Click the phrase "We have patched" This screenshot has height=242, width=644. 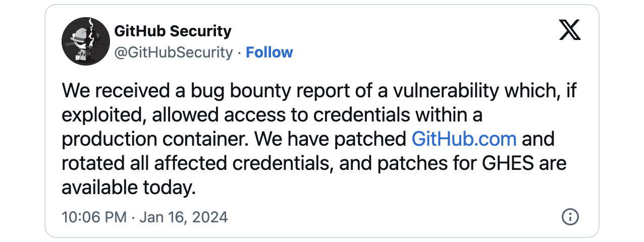tap(340, 139)
